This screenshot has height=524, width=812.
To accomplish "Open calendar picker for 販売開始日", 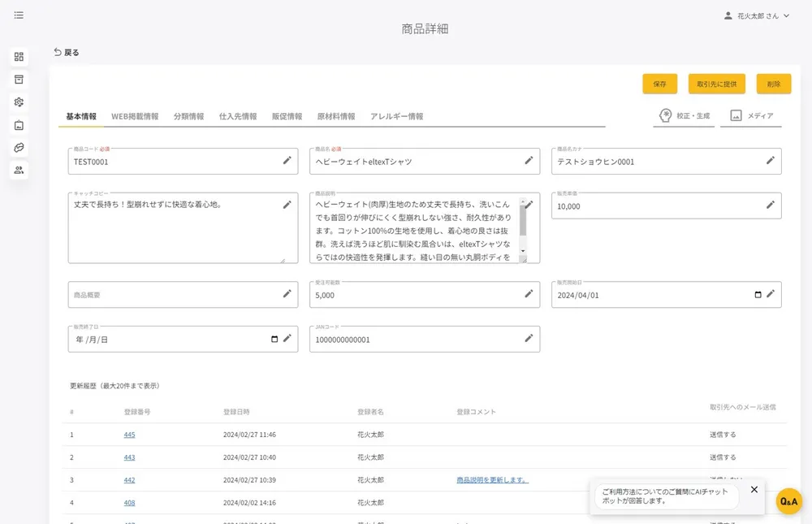I will point(758,294).
